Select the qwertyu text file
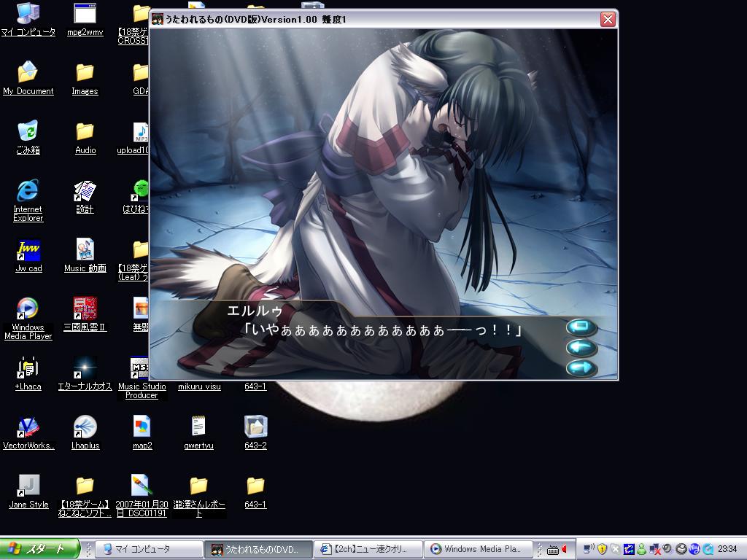 [x=198, y=432]
